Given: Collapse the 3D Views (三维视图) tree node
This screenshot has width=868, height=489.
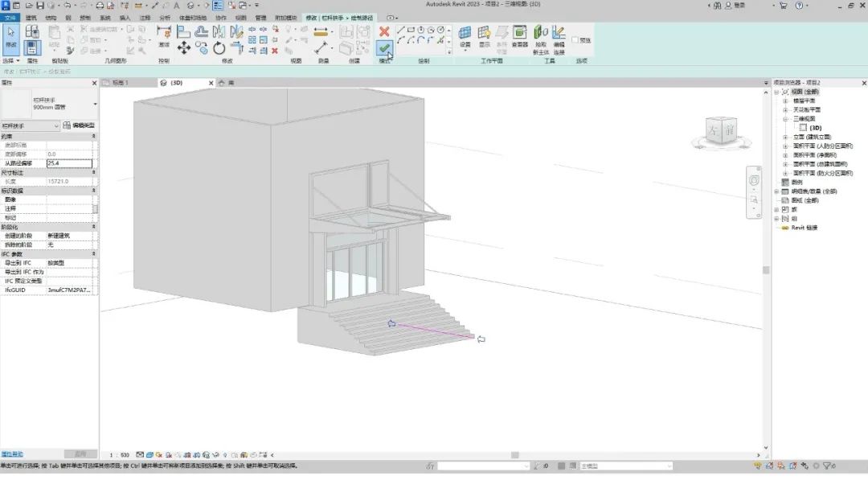Looking at the screenshot, I should [785, 118].
